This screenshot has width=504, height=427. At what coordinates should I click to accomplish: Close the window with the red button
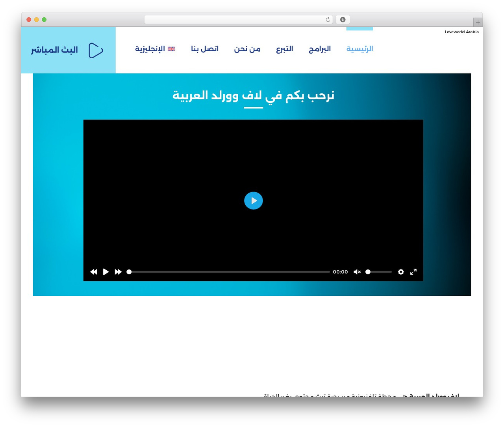(29, 20)
